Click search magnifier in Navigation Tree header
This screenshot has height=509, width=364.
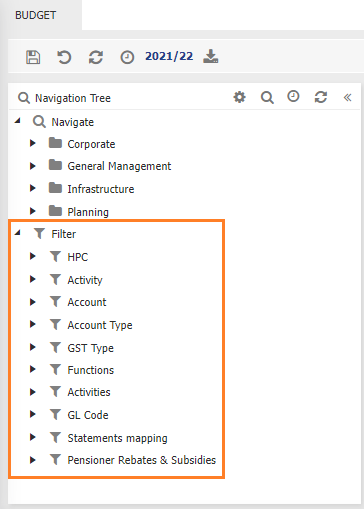click(x=267, y=98)
